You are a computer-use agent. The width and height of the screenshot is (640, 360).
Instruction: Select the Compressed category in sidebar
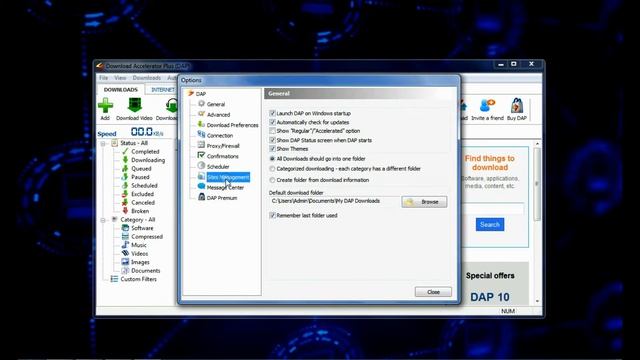pyautogui.click(x=147, y=236)
